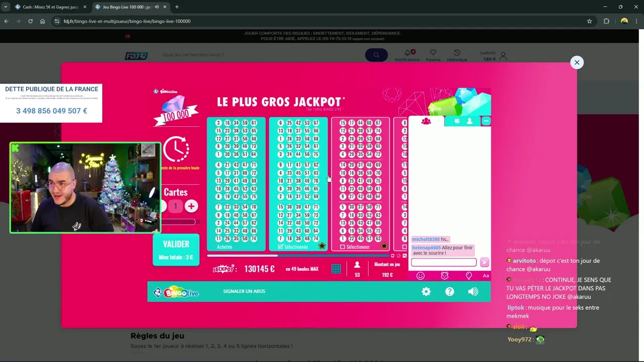Click the horizontal card scrollbar
This screenshot has height=362, width=644.
click(297, 255)
